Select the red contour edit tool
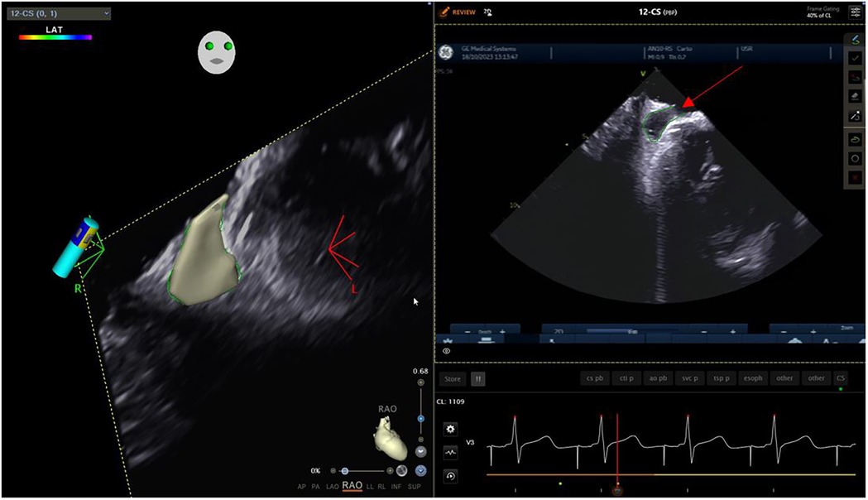The image size is (868, 500). click(855, 78)
